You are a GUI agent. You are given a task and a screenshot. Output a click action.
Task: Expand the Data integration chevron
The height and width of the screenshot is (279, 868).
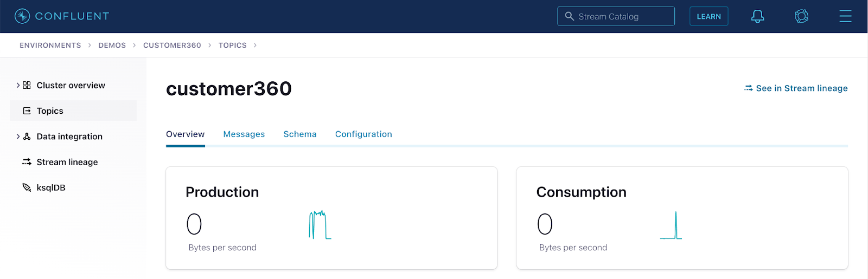point(18,137)
